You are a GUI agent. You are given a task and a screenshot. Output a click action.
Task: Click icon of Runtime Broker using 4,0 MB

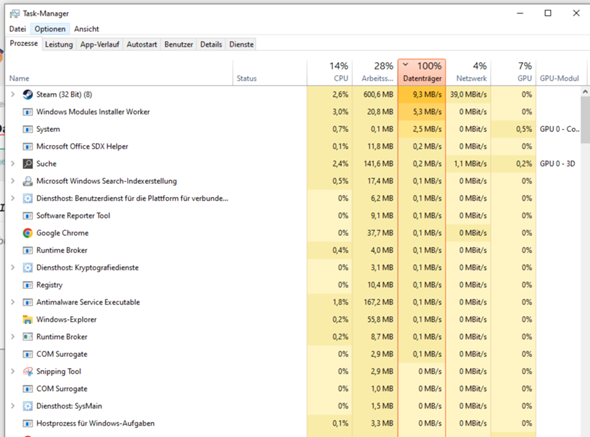click(27, 250)
